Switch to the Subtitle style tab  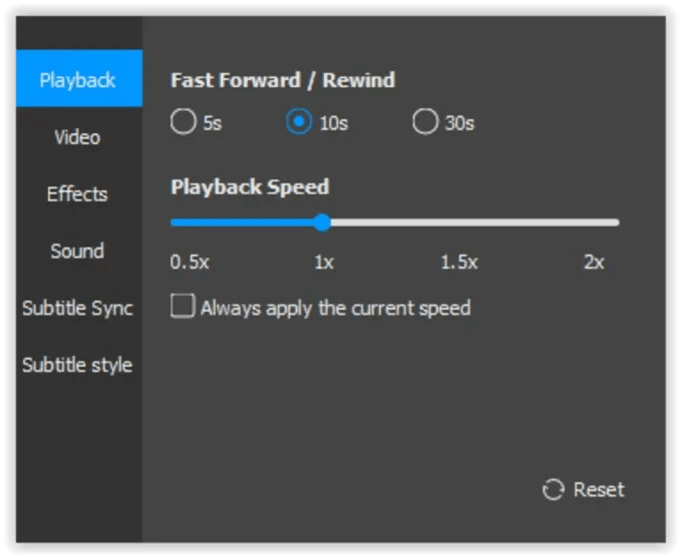click(x=79, y=365)
